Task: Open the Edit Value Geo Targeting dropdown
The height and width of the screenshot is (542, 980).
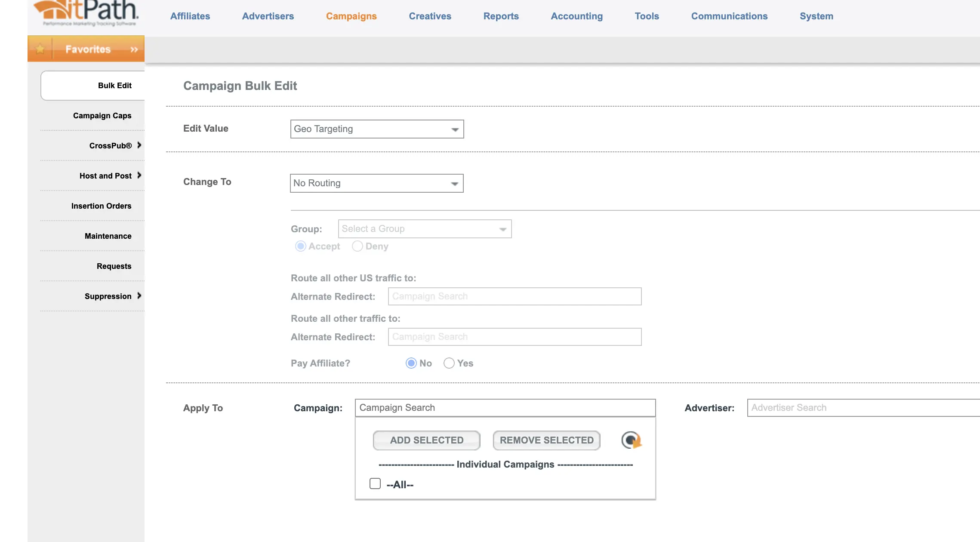Action: pyautogui.click(x=377, y=129)
